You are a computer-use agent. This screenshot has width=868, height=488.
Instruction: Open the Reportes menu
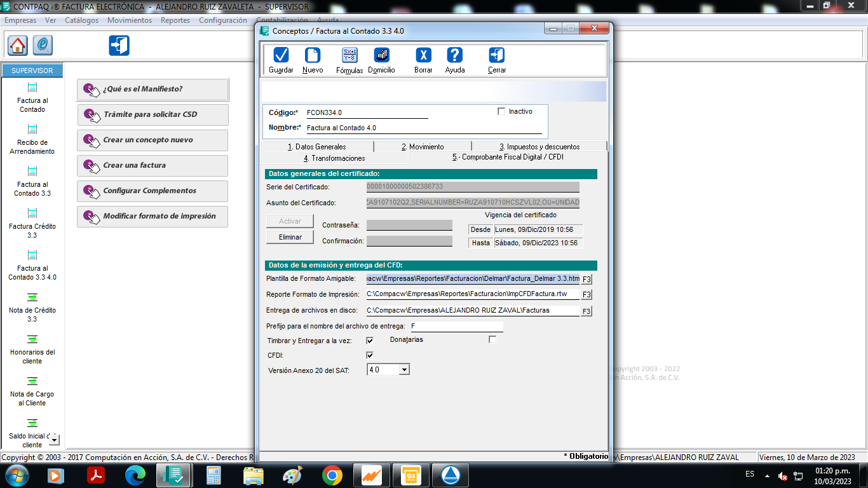click(175, 20)
